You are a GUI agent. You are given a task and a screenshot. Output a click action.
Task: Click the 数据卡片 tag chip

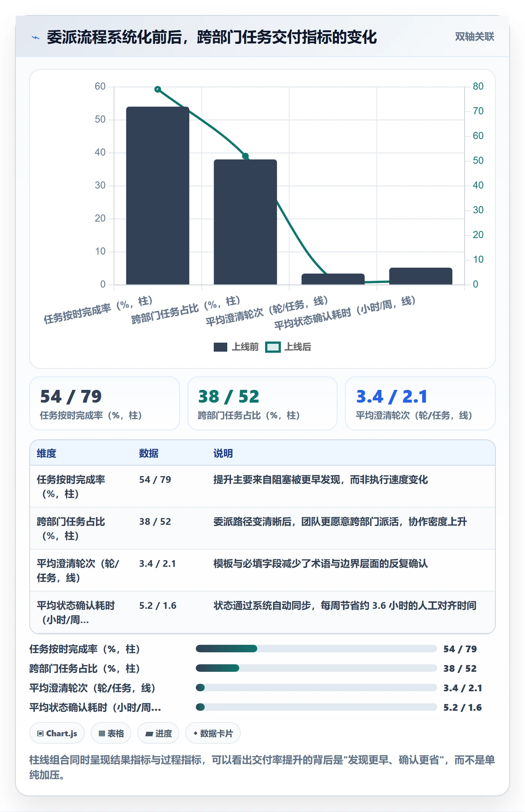click(x=213, y=733)
